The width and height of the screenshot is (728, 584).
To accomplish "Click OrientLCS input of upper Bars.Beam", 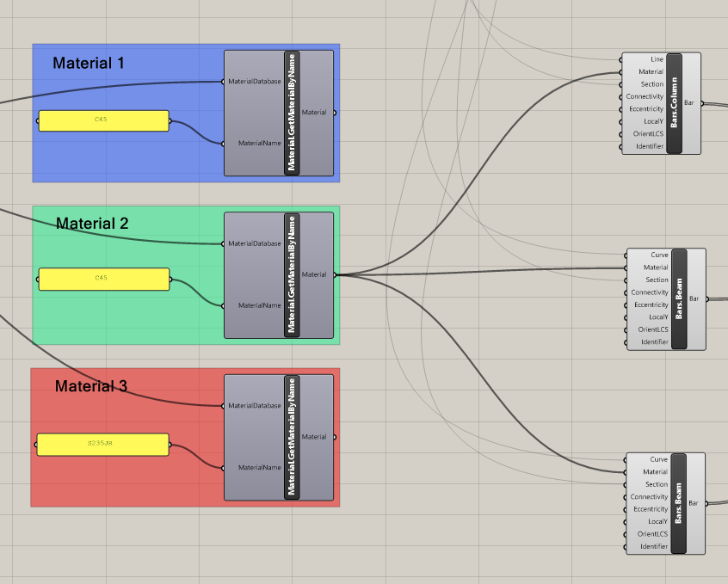I will (653, 329).
